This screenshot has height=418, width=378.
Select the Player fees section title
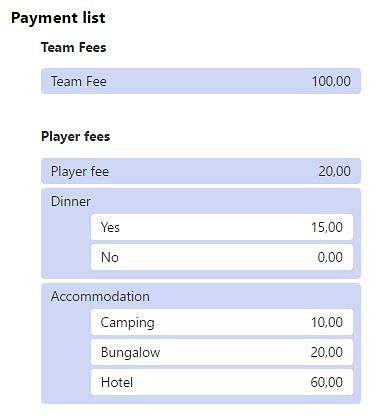click(x=75, y=136)
